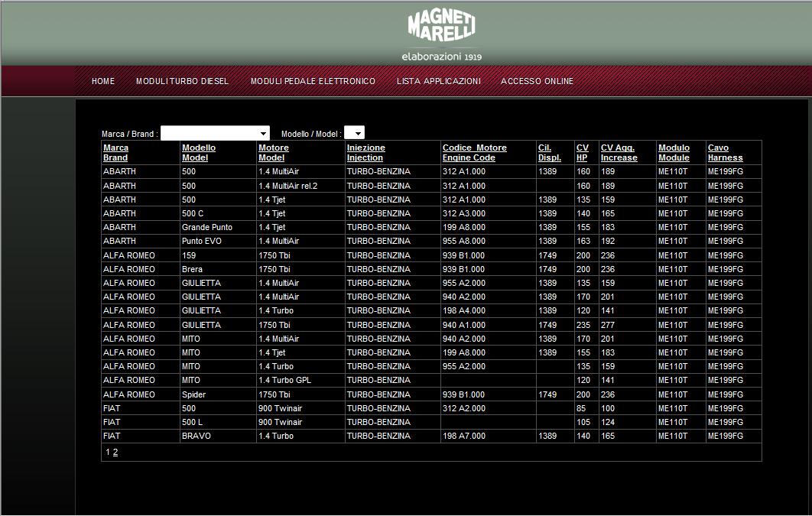Expand the Marca / Brand dropdown
Viewport: 812px width, 516px height.
[215, 134]
